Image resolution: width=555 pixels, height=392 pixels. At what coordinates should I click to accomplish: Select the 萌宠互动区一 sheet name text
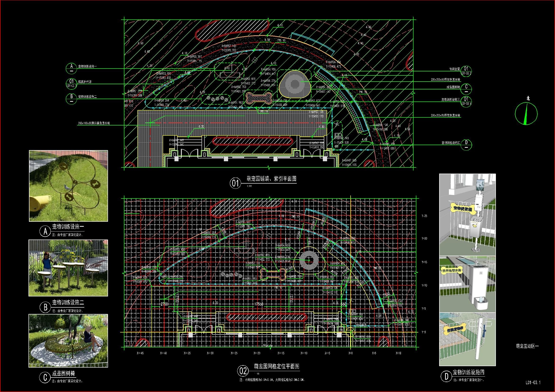527,346
